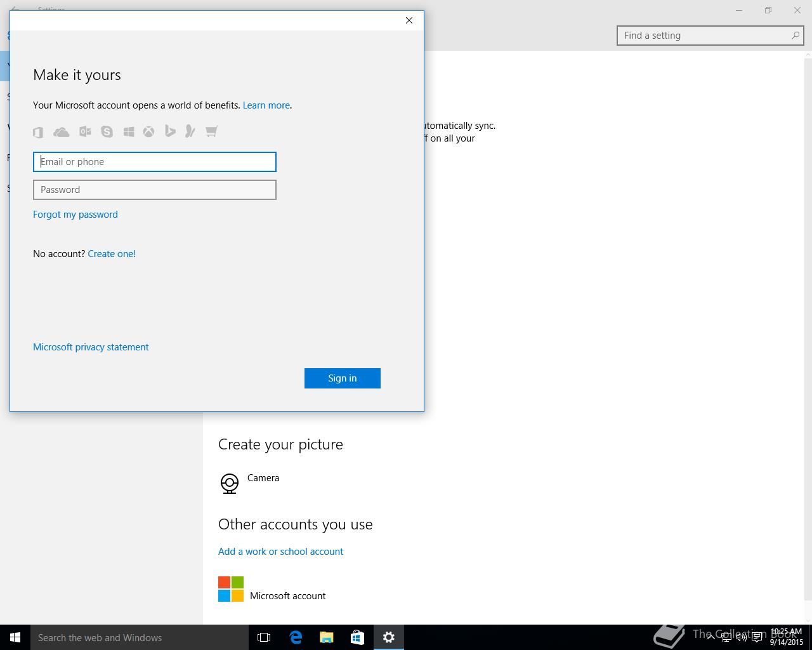812x650 pixels.
Task: Click the No account? text
Action: coord(59,254)
